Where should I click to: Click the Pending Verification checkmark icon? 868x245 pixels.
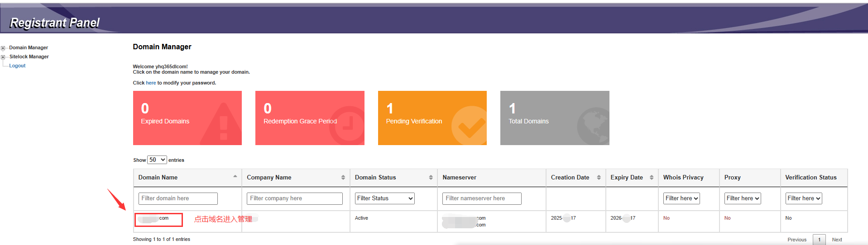click(470, 125)
